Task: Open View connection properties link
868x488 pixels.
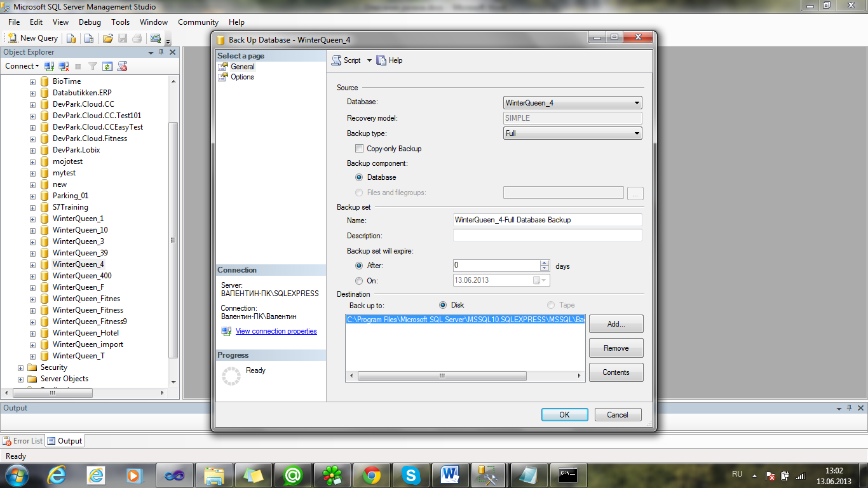Action: coord(276,331)
